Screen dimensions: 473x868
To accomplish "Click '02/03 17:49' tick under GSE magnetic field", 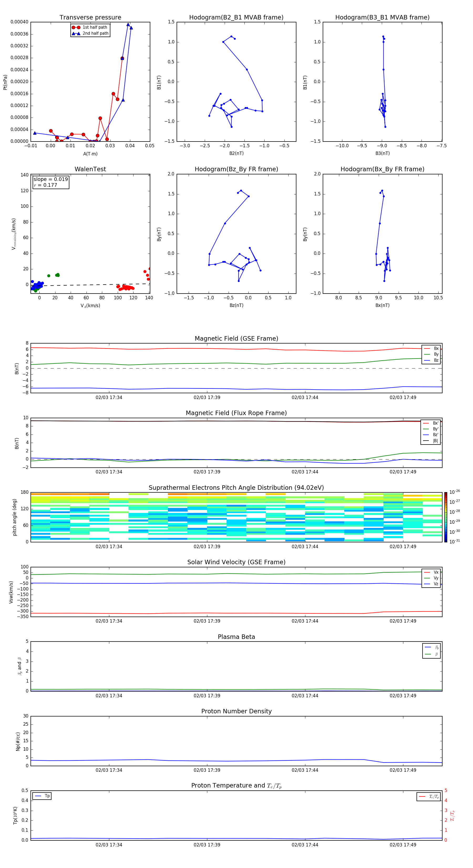I will click(x=403, y=397).
